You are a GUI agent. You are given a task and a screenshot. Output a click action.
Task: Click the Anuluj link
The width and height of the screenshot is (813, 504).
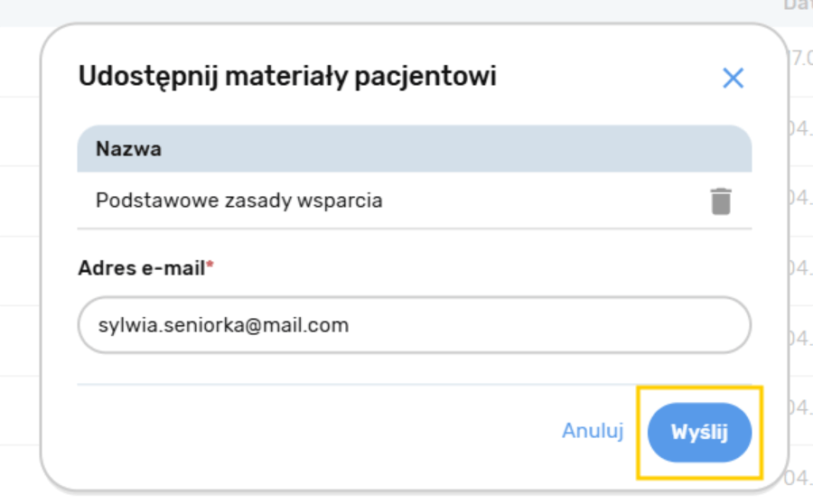tap(593, 431)
